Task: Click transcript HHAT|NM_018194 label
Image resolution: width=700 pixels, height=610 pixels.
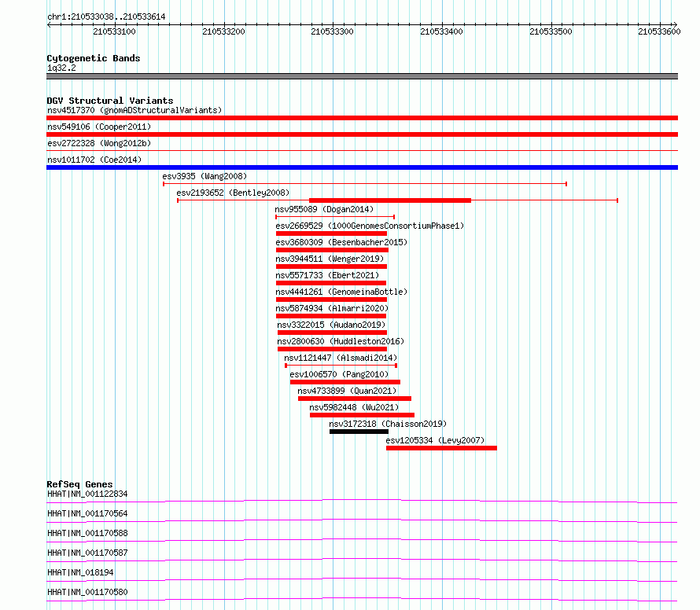Action: tap(80, 572)
